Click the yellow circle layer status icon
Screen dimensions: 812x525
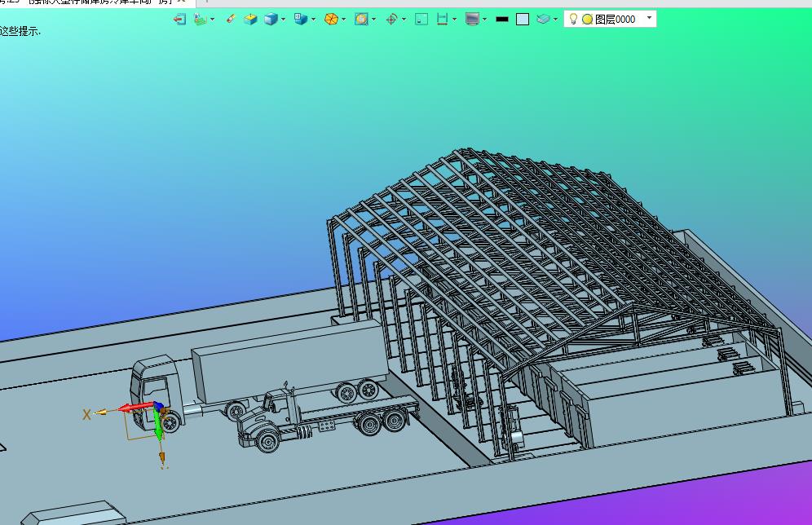(x=587, y=20)
